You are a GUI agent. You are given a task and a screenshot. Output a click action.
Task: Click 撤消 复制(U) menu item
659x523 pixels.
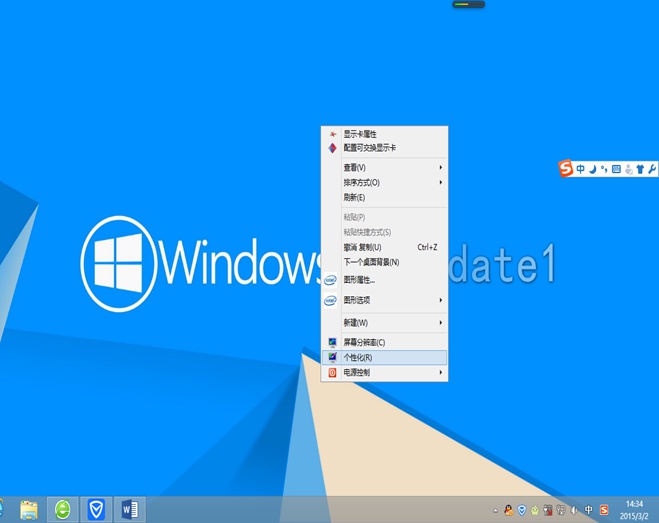(384, 247)
